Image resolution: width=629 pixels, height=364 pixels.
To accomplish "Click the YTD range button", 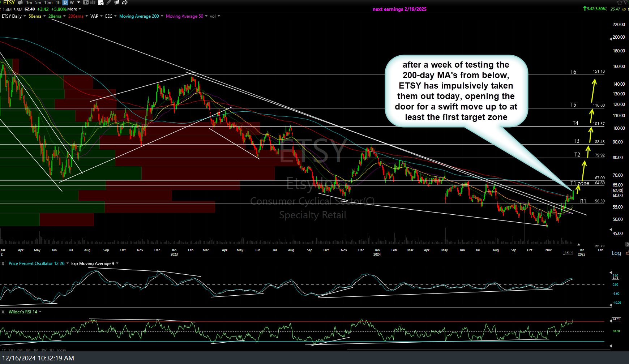I will click(x=12, y=350).
